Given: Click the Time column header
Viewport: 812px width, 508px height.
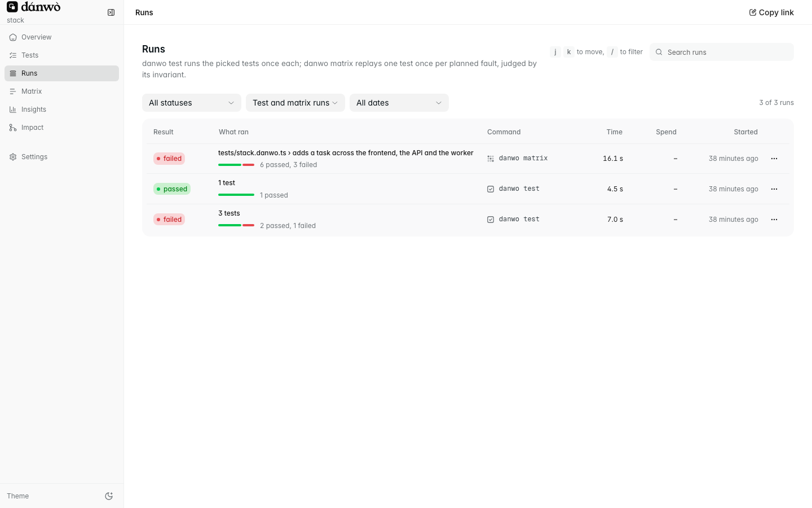Looking at the screenshot, I should click(x=615, y=132).
